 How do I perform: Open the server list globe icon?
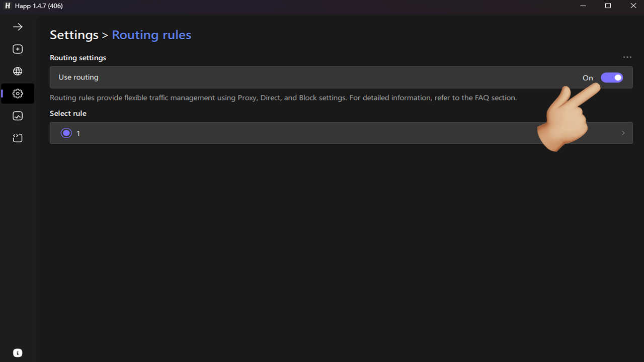18,71
